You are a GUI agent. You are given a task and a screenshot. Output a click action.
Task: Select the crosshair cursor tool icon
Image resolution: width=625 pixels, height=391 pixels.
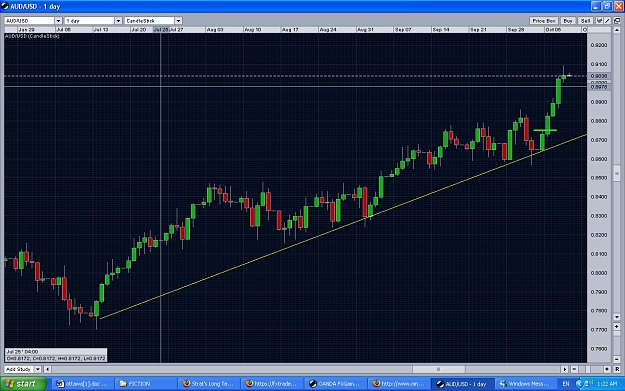599,21
